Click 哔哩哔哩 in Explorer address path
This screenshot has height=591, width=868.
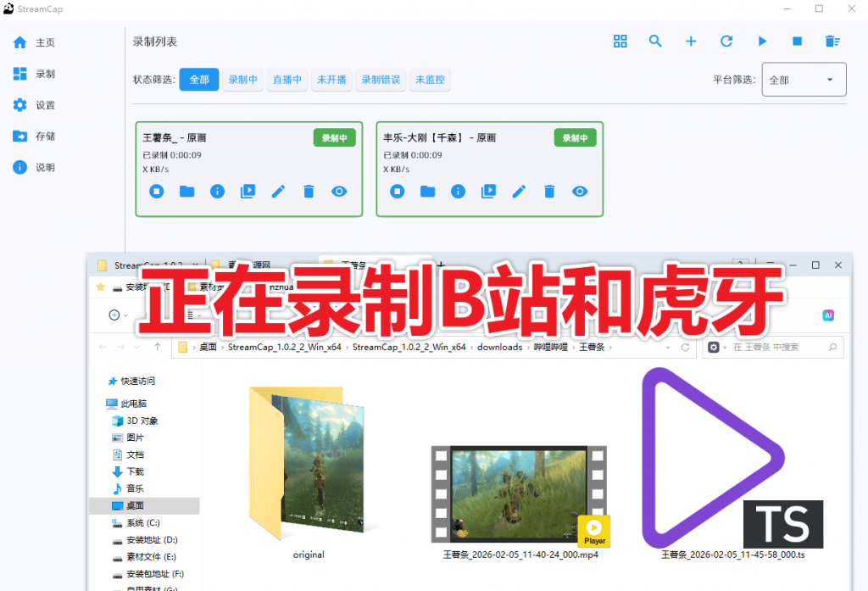pyautogui.click(x=551, y=348)
